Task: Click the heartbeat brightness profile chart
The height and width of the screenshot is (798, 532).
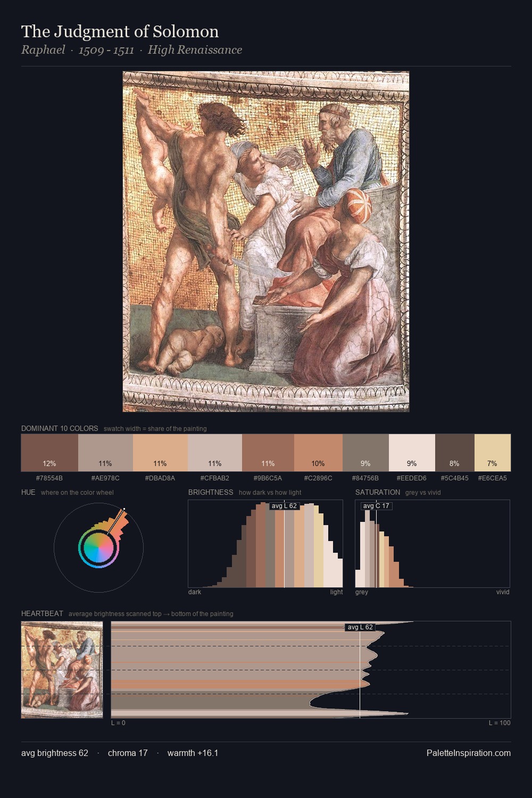Action: tap(311, 670)
